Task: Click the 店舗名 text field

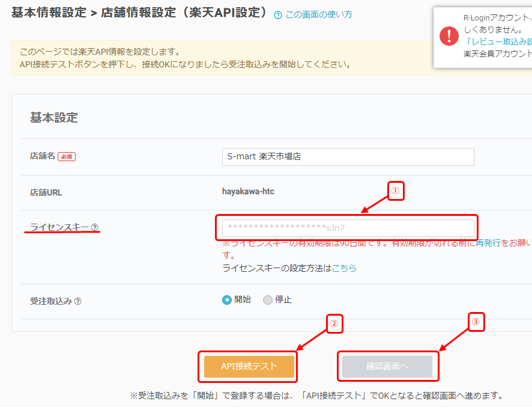Action: pyautogui.click(x=348, y=157)
